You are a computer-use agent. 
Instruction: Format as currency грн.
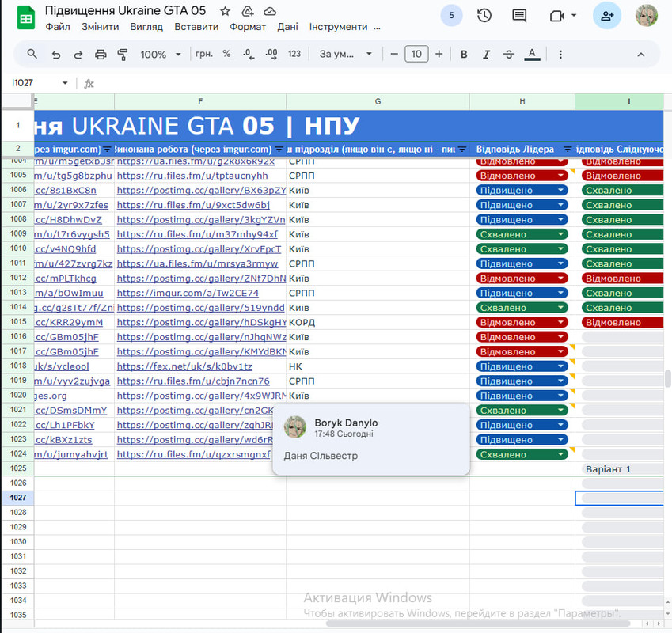(x=204, y=54)
